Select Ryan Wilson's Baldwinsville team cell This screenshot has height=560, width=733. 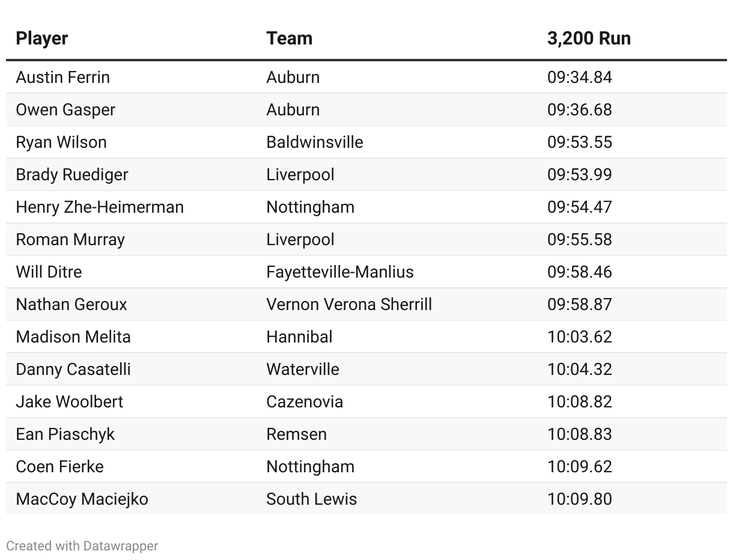click(x=314, y=142)
